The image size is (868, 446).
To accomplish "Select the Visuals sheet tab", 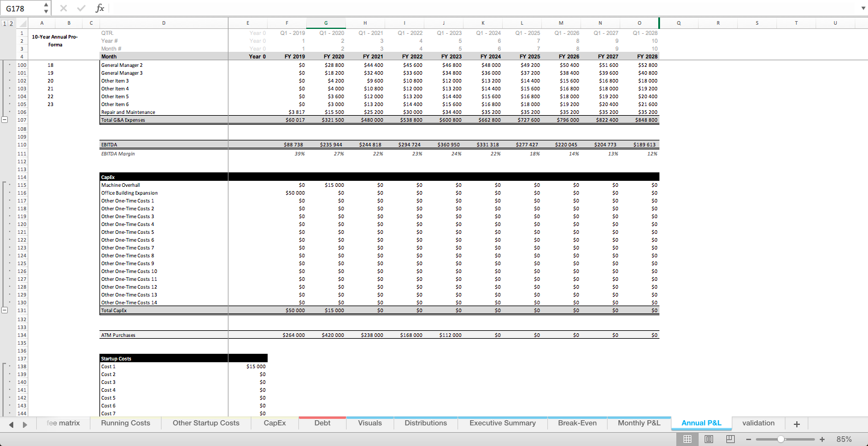I will [x=370, y=423].
